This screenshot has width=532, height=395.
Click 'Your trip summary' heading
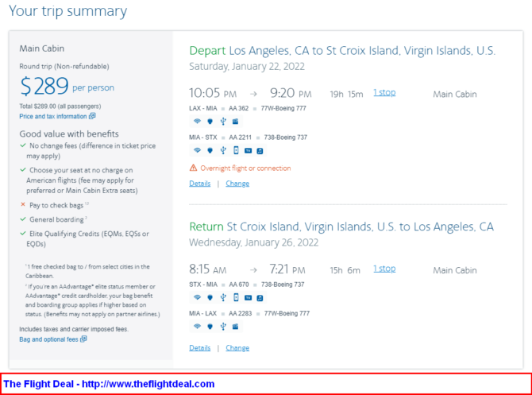pyautogui.click(x=67, y=11)
